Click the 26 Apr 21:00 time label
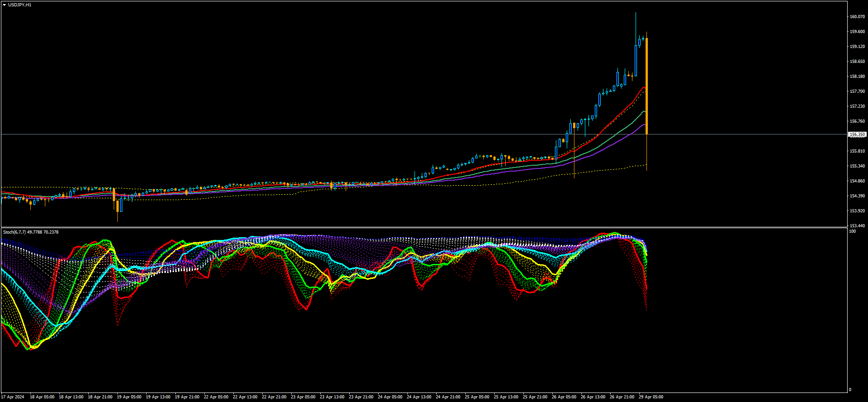The width and height of the screenshot is (868, 402). click(622, 397)
